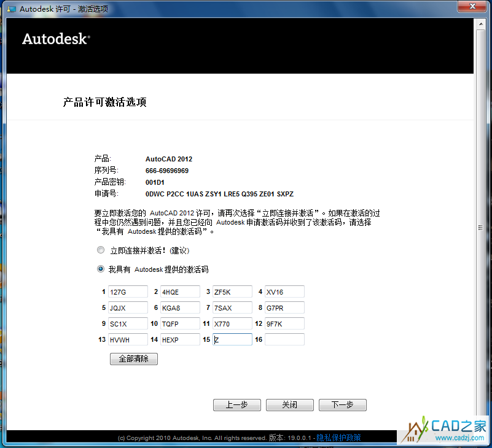Select the 'I have an activation code' radio option
This screenshot has height=448, width=492.
click(101, 269)
